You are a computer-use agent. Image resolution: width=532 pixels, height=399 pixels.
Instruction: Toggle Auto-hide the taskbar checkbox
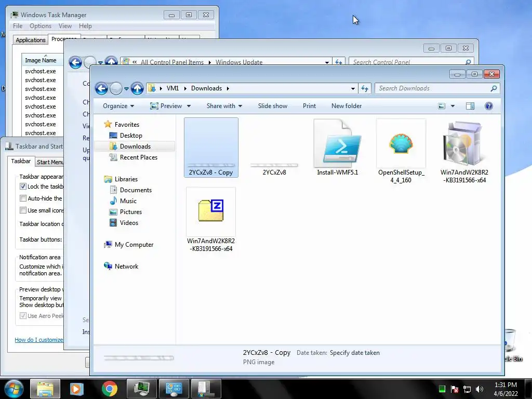point(23,198)
